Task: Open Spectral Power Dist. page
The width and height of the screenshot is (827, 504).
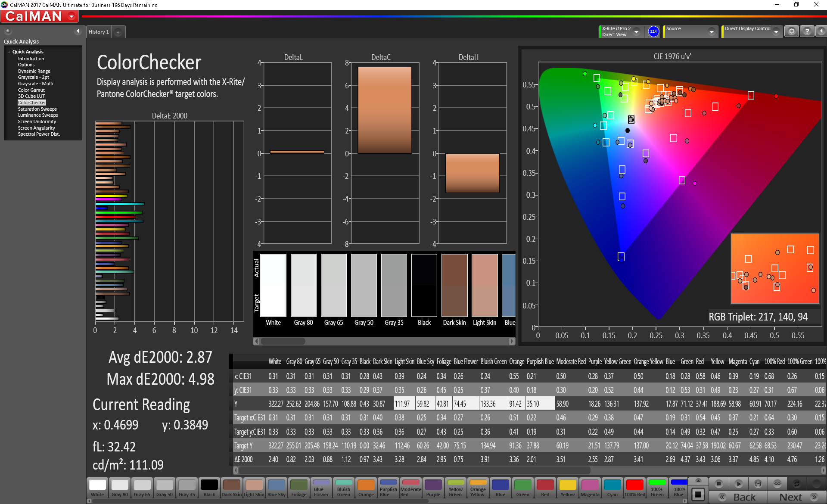Action: (x=39, y=134)
